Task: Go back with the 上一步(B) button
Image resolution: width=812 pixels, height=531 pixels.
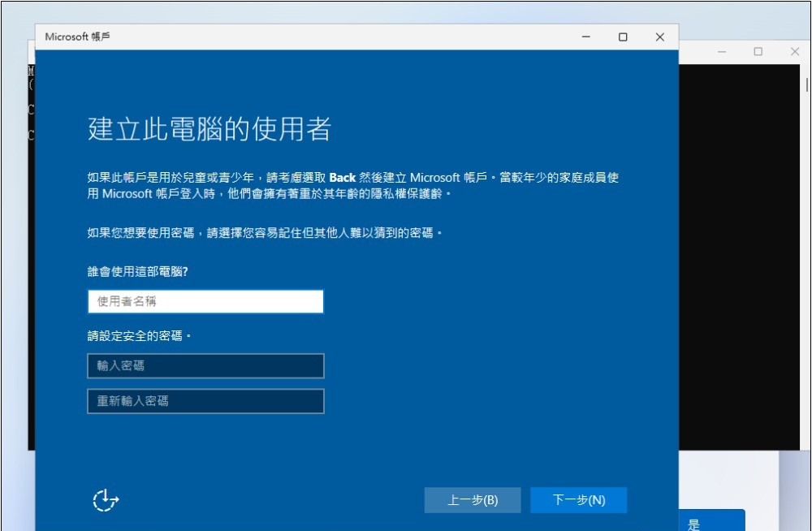Action: point(473,500)
